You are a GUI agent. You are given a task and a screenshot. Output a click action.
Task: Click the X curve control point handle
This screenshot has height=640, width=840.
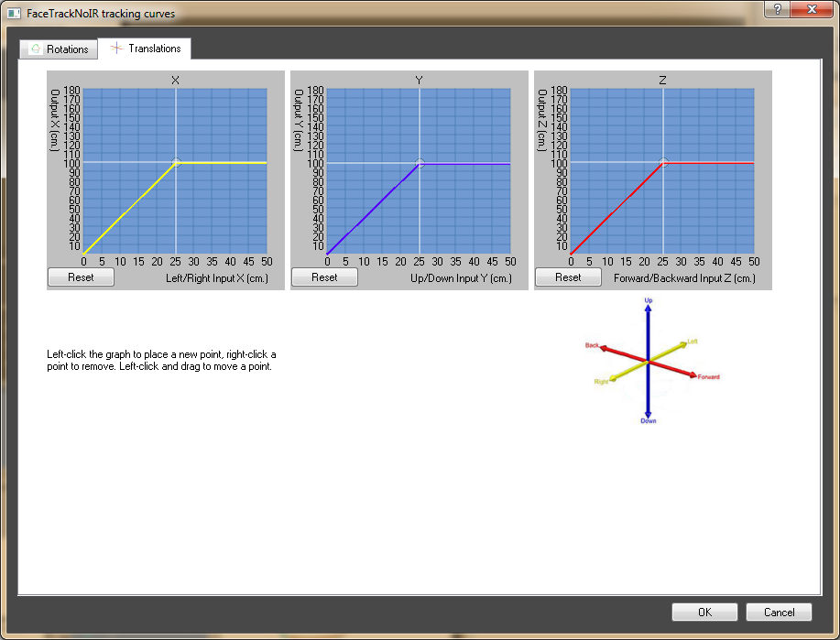[176, 162]
